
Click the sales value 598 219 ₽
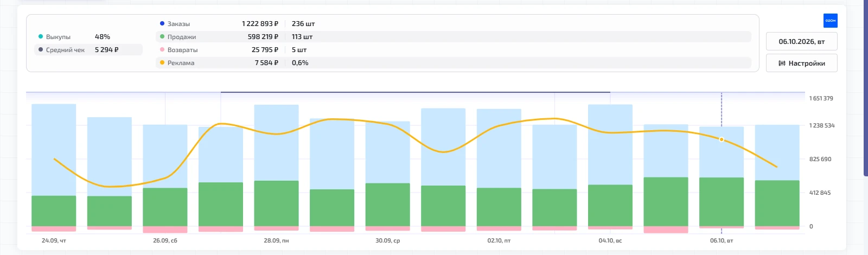point(263,37)
